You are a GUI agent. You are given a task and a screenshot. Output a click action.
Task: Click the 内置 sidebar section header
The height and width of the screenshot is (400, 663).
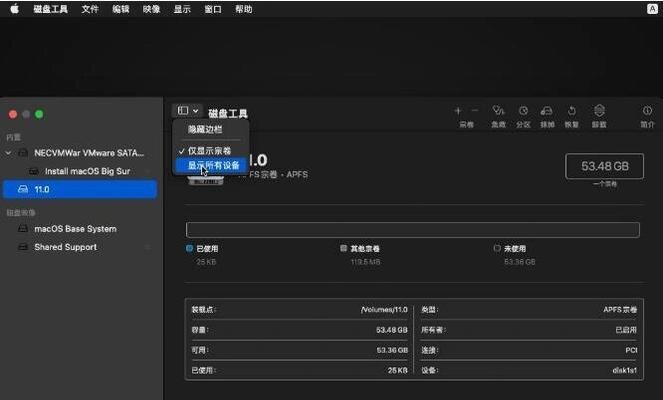tap(14, 137)
